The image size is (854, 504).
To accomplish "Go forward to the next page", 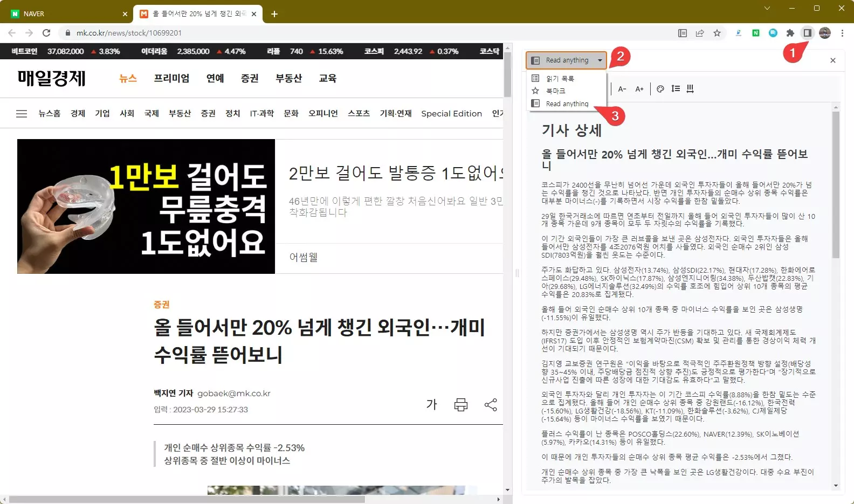I will [29, 33].
